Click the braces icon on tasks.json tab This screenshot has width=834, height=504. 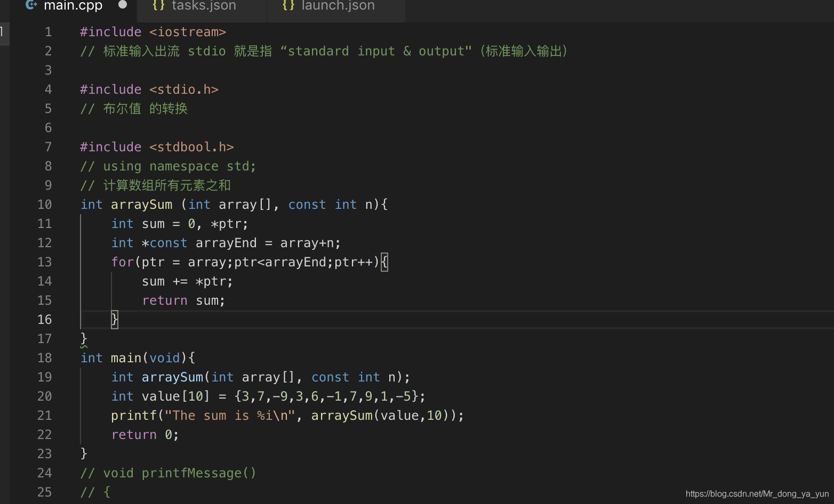click(158, 6)
